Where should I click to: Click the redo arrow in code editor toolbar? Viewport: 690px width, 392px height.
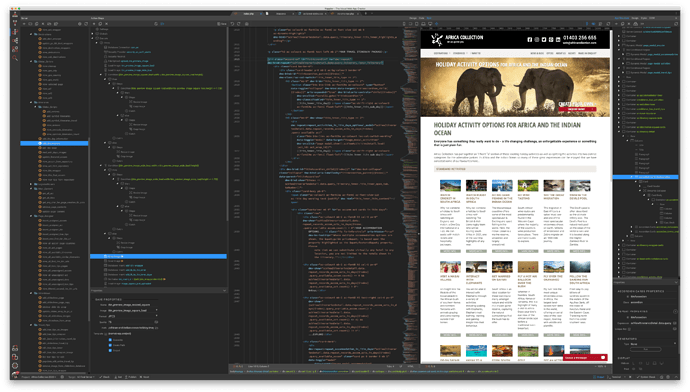239,24
